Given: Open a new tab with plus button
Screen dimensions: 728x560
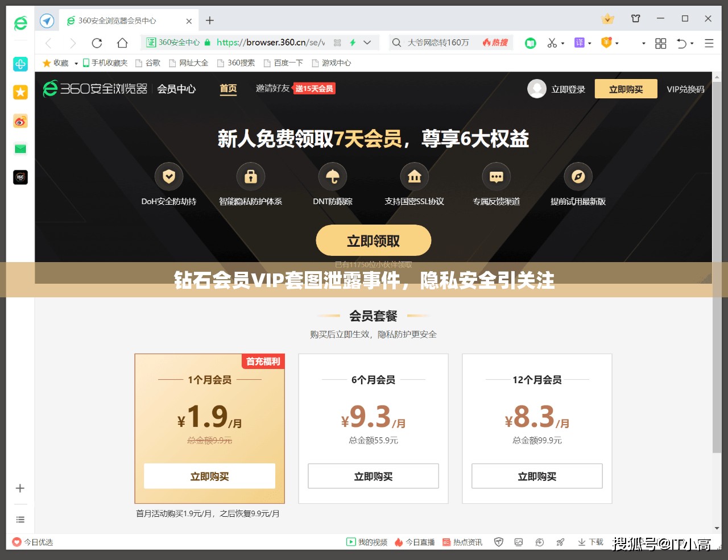Looking at the screenshot, I should [x=210, y=20].
